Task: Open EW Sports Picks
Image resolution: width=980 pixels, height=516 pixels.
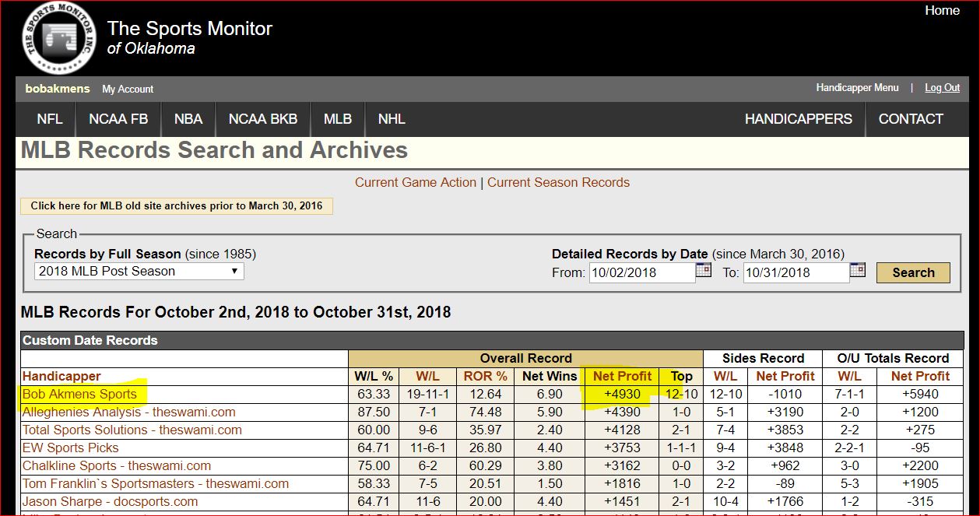Action: click(71, 448)
